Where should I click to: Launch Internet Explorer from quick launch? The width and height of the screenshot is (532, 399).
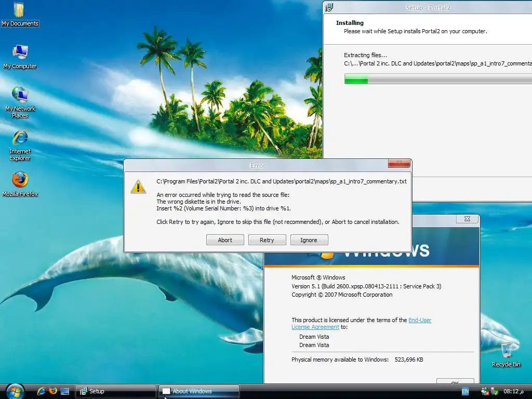[41, 391]
